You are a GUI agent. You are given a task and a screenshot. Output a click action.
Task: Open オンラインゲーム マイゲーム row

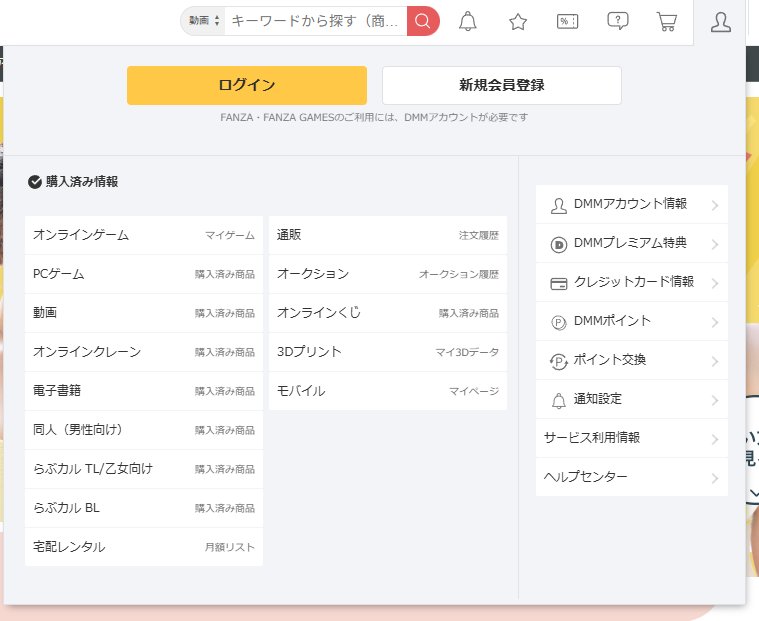(x=144, y=235)
